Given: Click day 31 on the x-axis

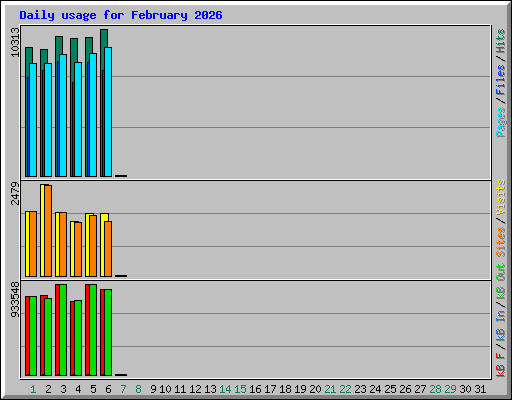Looking at the screenshot, I should (x=480, y=389).
